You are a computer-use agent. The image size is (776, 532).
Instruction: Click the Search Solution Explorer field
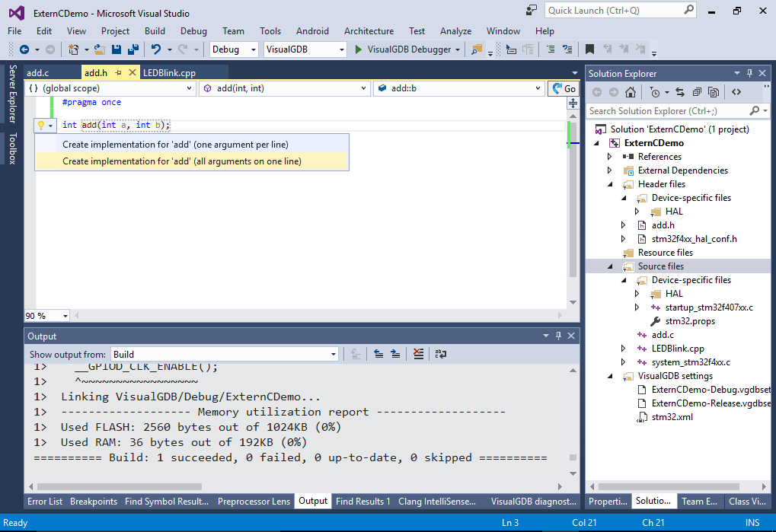[678, 111]
